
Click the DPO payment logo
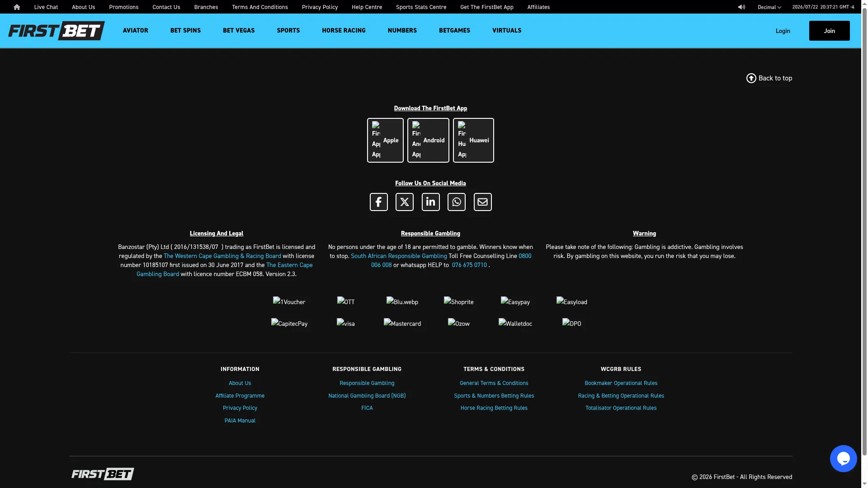pyautogui.click(x=572, y=324)
